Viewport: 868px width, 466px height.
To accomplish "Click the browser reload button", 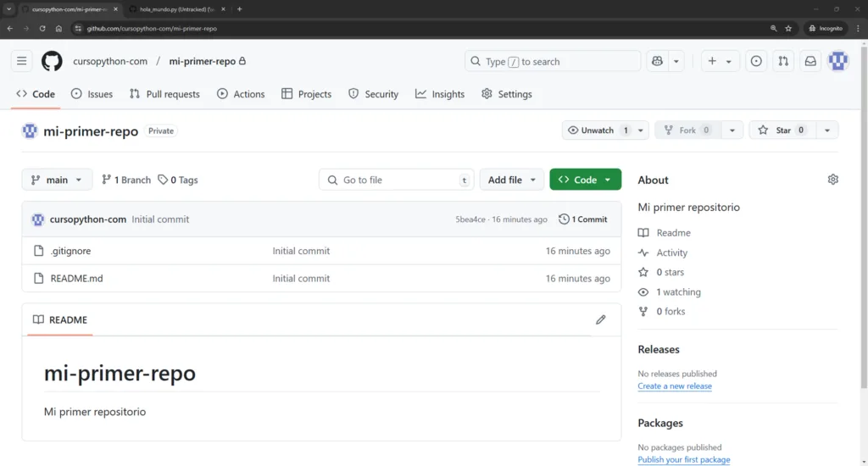I will 42,28.
